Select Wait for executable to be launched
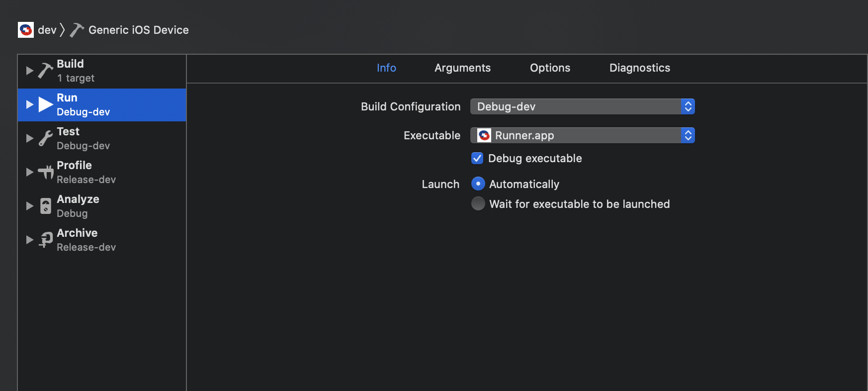This screenshot has width=868, height=391. 478,204
